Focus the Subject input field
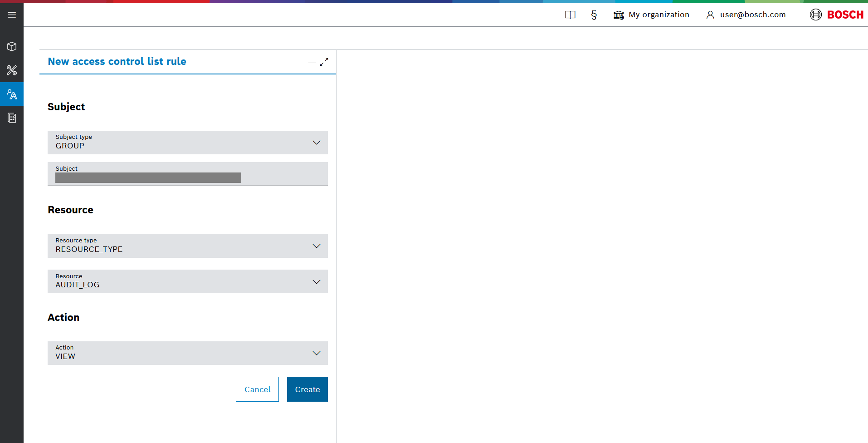This screenshot has width=868, height=443. pyautogui.click(x=187, y=177)
